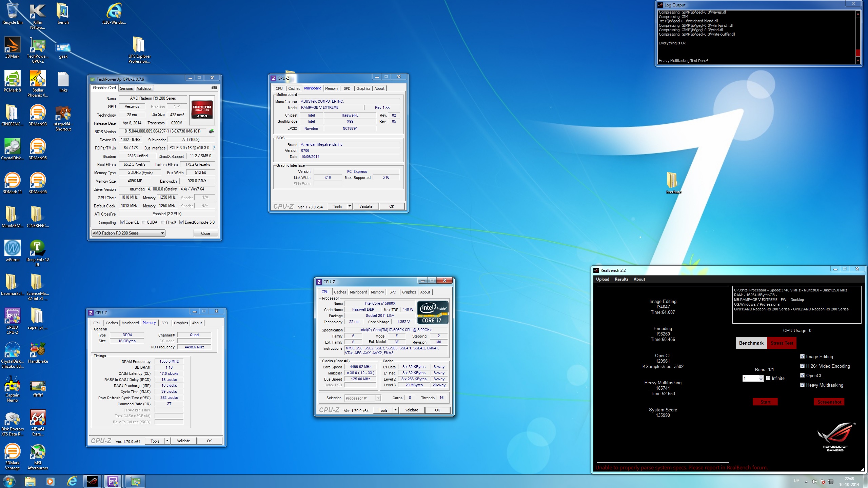Viewport: 868px width, 488px height.
Task: Uncheck H.264 Video Encoding in RealBench
Action: pos(802,366)
